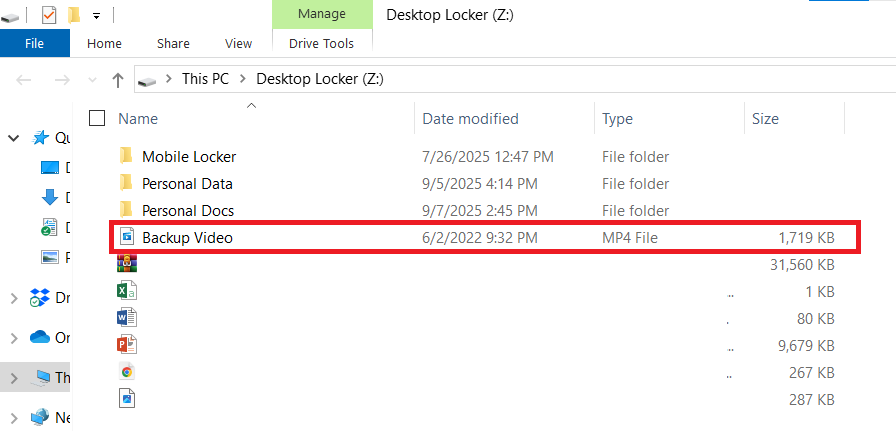Click the New Folder quick access icon

click(x=74, y=15)
